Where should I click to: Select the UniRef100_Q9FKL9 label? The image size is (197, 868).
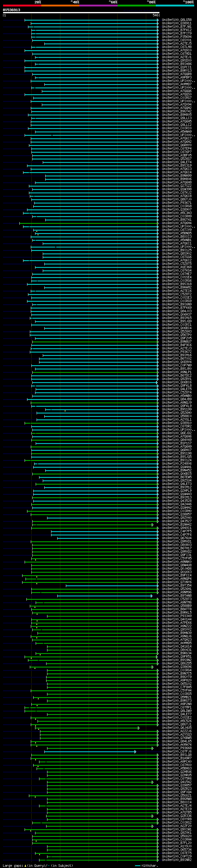(177, 406)
